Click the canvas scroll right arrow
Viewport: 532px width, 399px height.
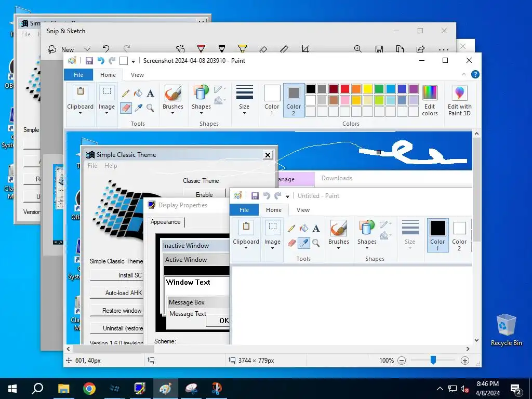(x=468, y=349)
